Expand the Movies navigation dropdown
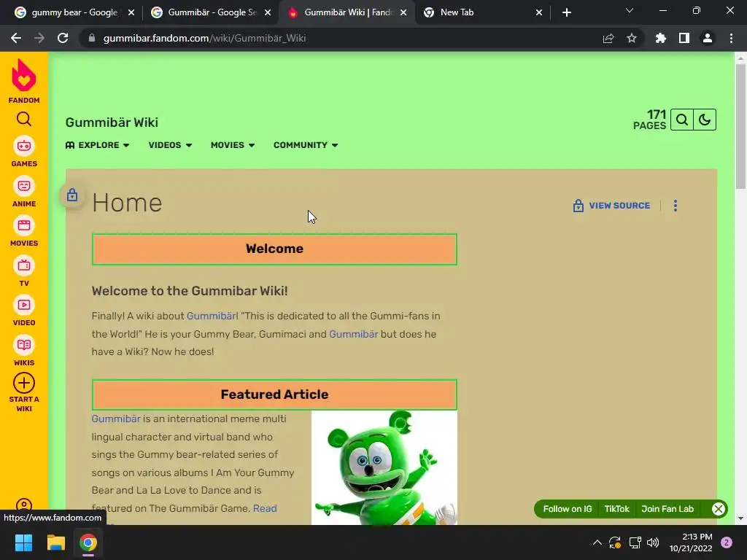Image resolution: width=747 pixels, height=560 pixels. [233, 145]
